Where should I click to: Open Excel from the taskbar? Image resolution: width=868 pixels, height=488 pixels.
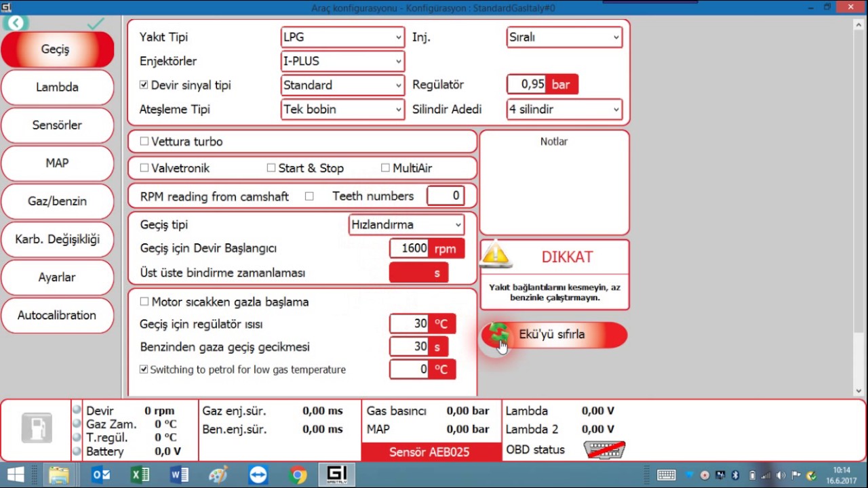140,474
